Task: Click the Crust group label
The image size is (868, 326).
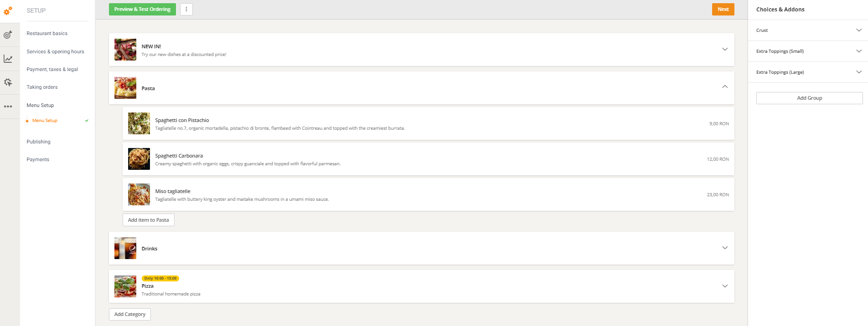Action: (x=762, y=31)
